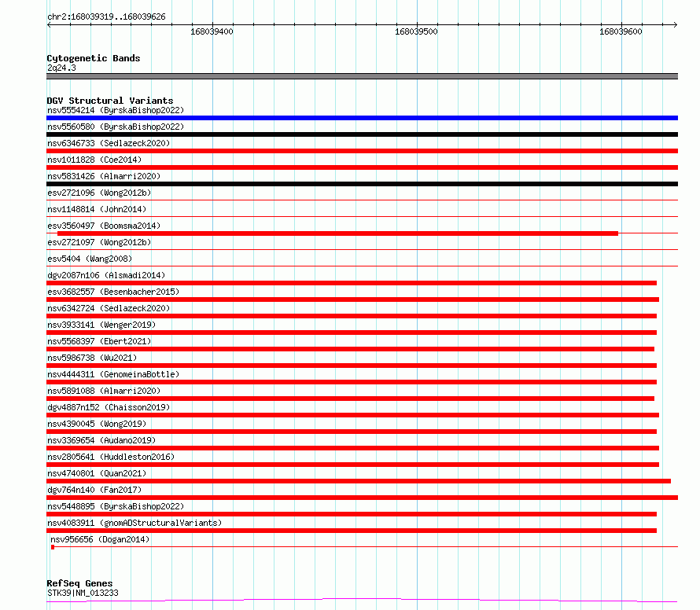Click esv3560497 (Boomsma2014) label
This screenshot has width=700, height=610.
point(104,226)
